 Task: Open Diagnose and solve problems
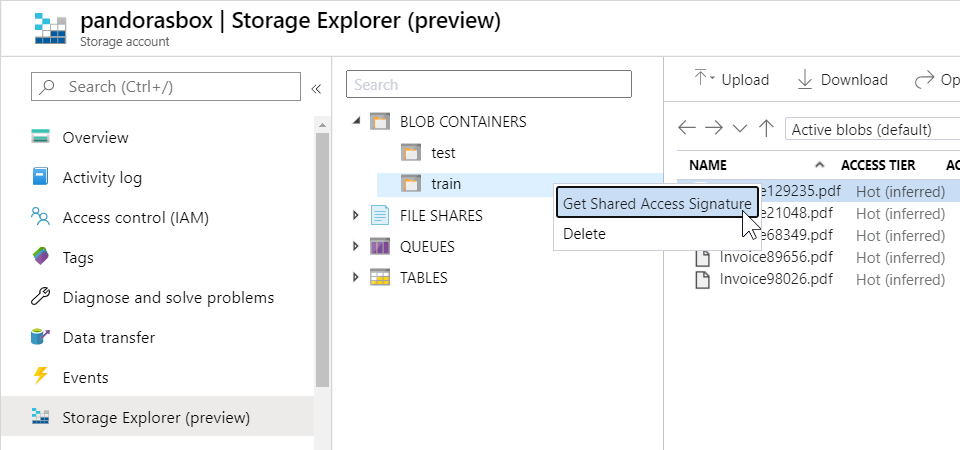point(167,298)
